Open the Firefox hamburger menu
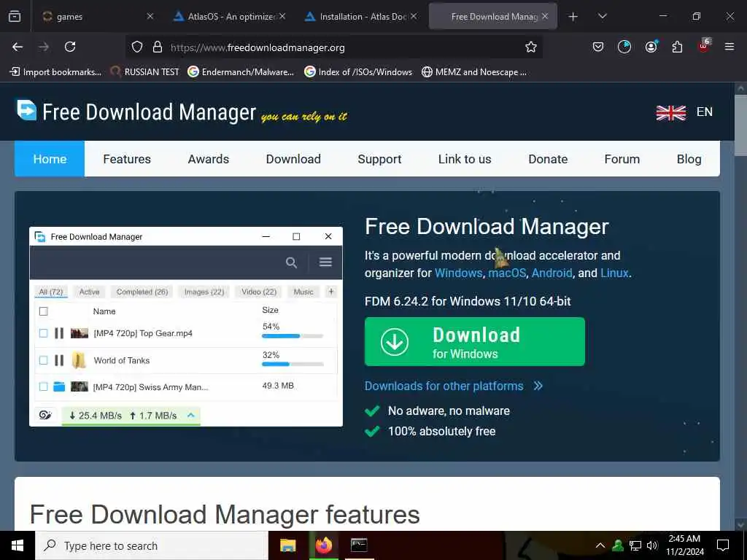Image resolution: width=747 pixels, height=560 pixels. pos(729,47)
